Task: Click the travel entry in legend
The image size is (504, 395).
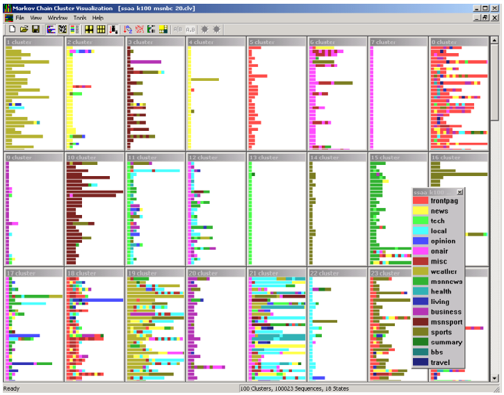Action: point(440,362)
